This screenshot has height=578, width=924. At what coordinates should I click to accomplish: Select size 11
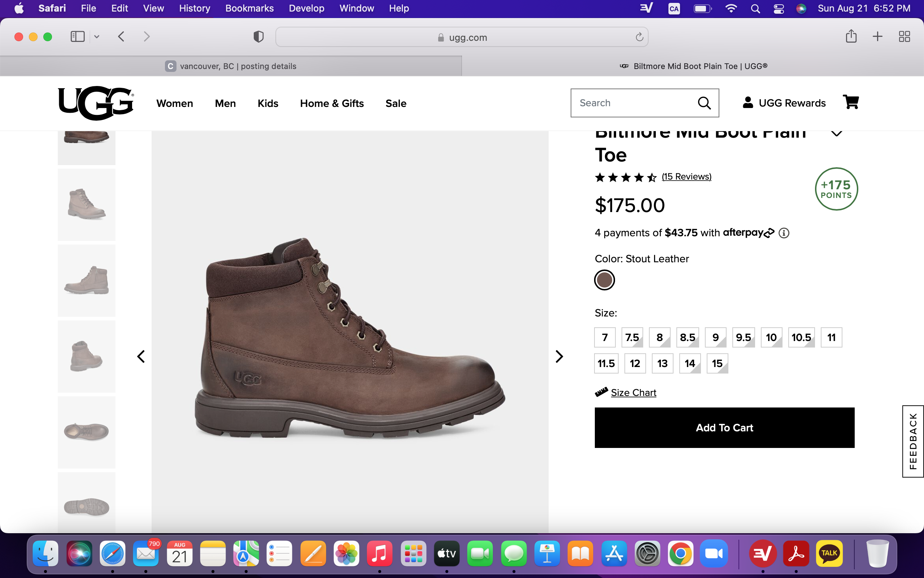(x=831, y=337)
